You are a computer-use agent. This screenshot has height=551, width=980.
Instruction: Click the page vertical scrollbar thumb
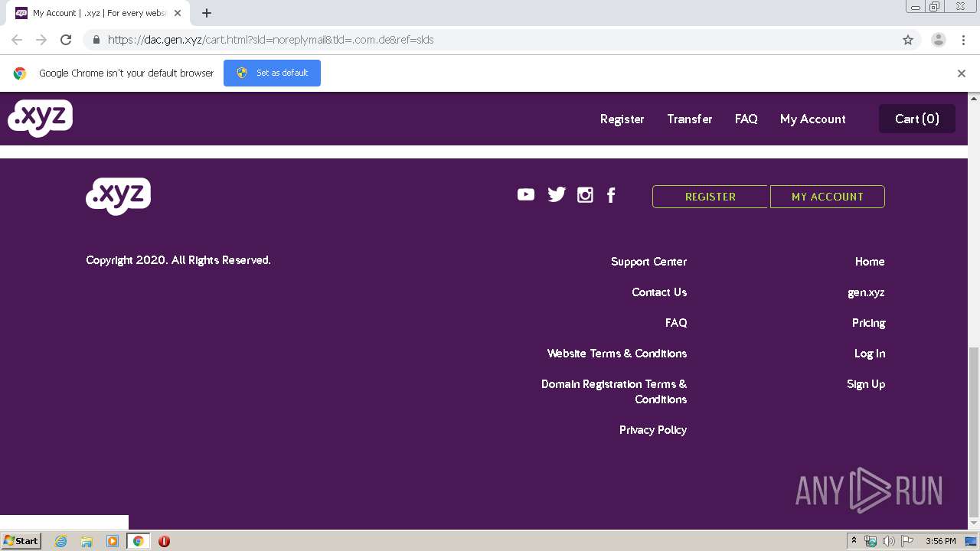click(974, 431)
